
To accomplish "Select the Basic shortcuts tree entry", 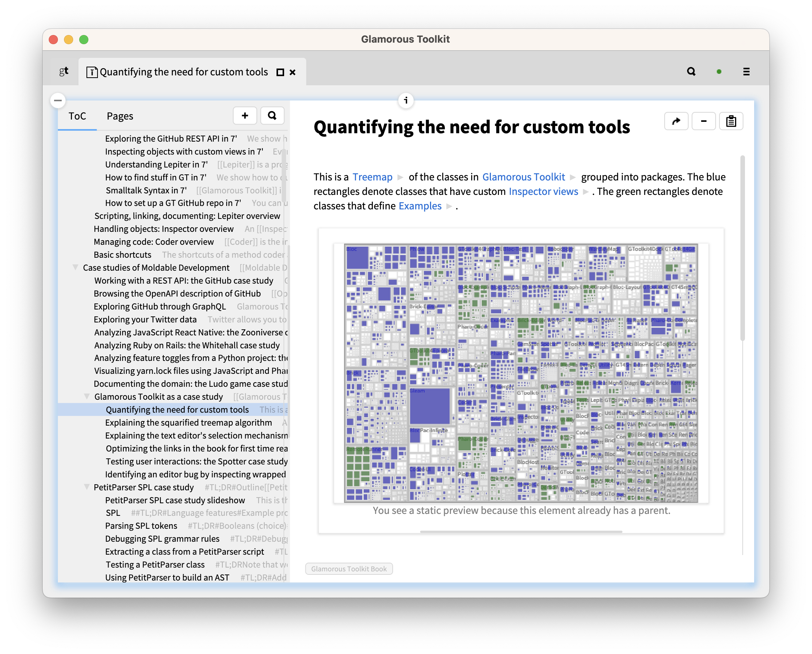I will click(123, 254).
